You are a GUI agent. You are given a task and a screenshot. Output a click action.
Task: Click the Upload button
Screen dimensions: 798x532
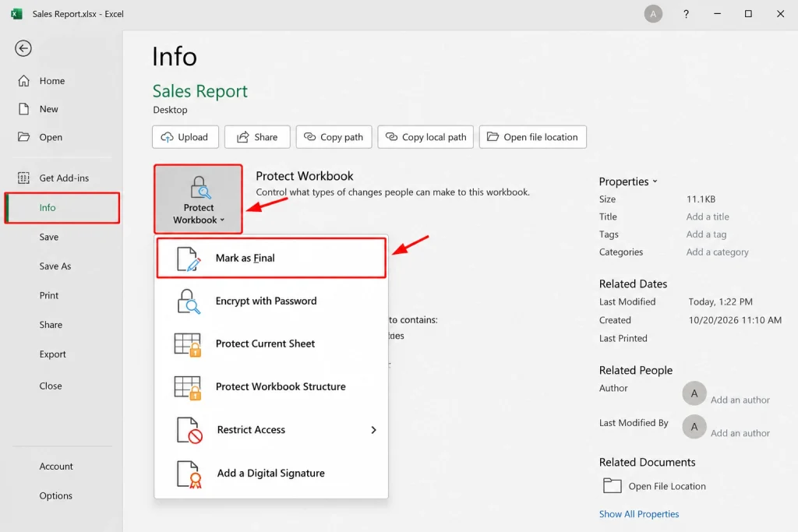185,137
